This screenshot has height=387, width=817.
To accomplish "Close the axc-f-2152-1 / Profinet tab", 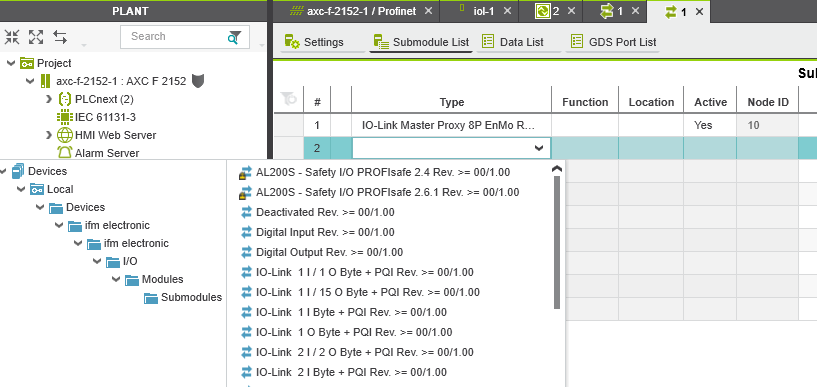I will [x=428, y=11].
